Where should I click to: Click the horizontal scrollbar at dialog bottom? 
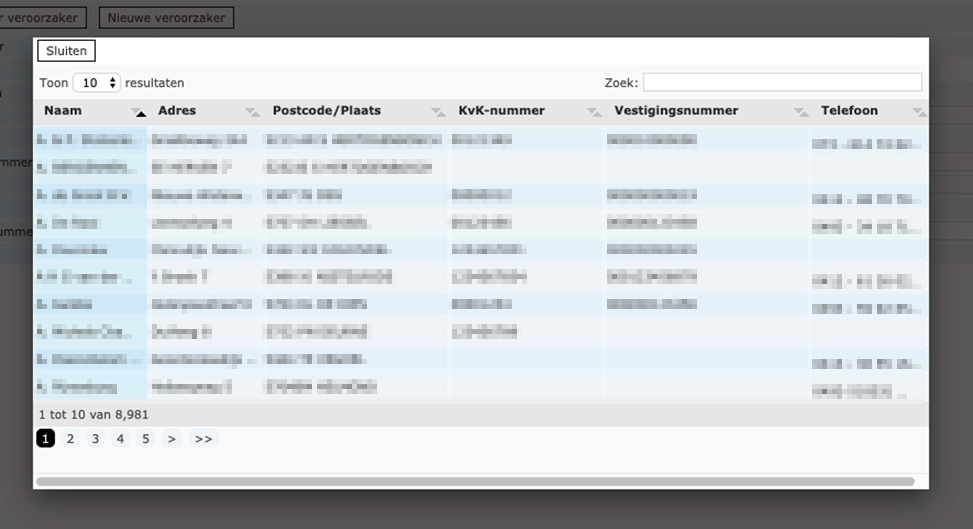[x=475, y=482]
